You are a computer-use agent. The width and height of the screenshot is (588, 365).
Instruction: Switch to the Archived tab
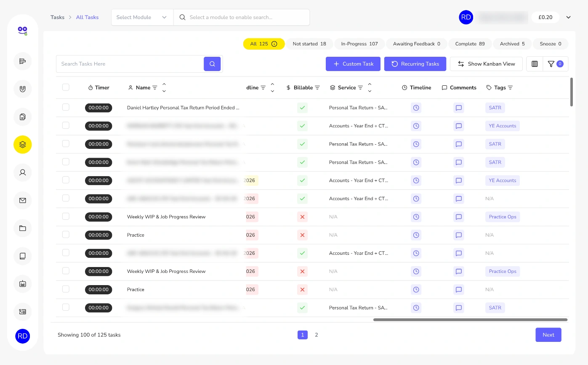coord(512,44)
